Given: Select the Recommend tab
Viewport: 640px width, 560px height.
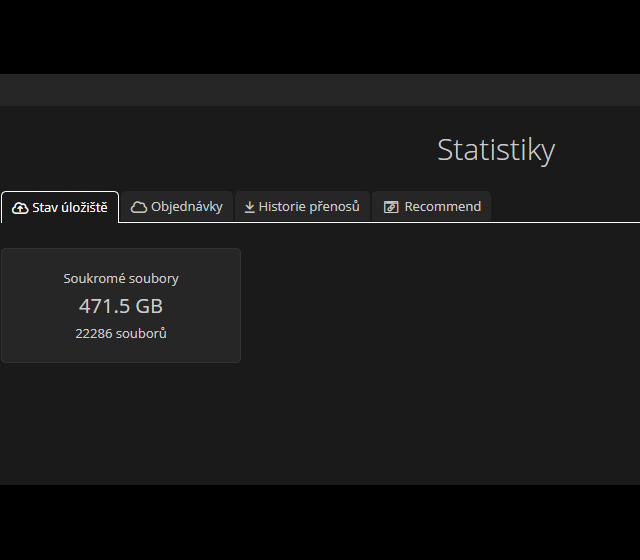Looking at the screenshot, I should (x=432, y=207).
